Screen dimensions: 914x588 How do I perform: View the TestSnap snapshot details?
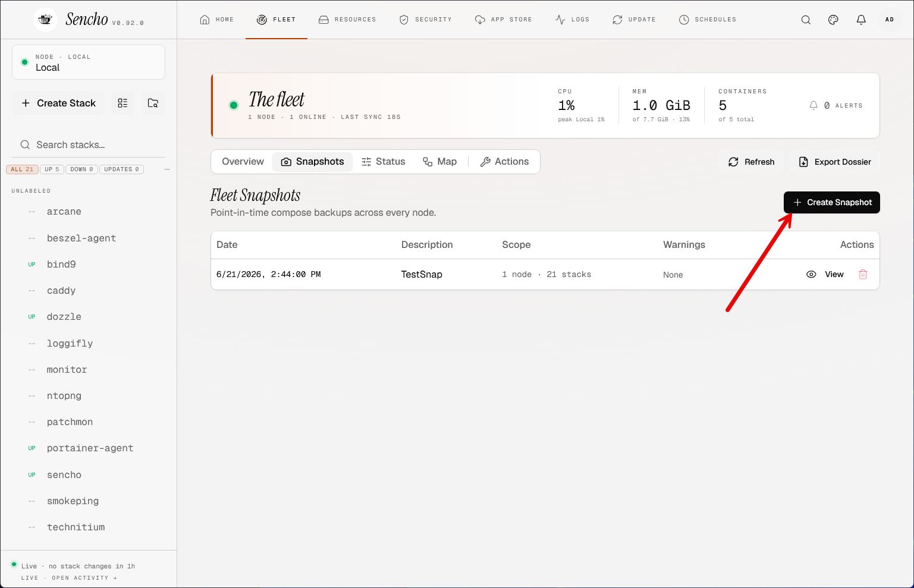[825, 274]
